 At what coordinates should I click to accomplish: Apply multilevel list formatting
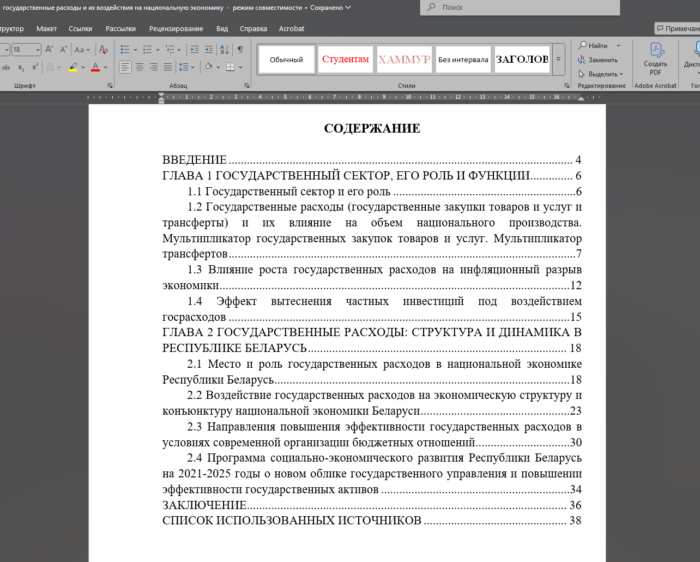169,50
